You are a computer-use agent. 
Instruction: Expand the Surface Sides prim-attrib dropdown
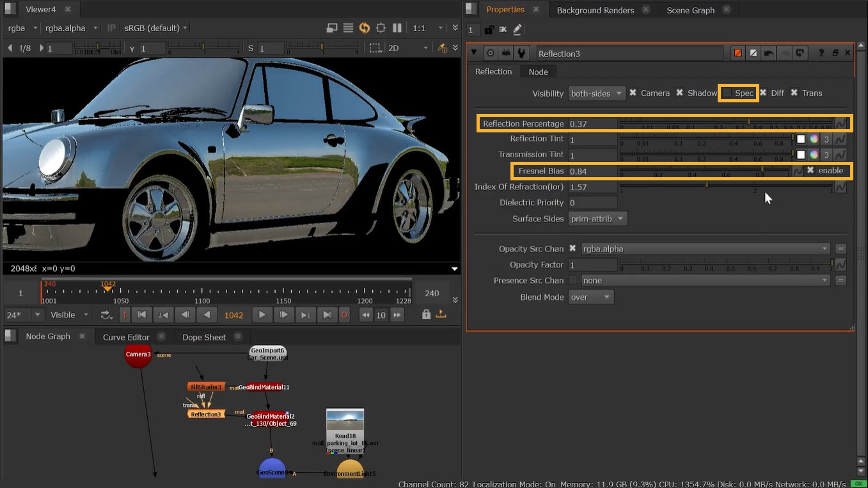click(597, 219)
